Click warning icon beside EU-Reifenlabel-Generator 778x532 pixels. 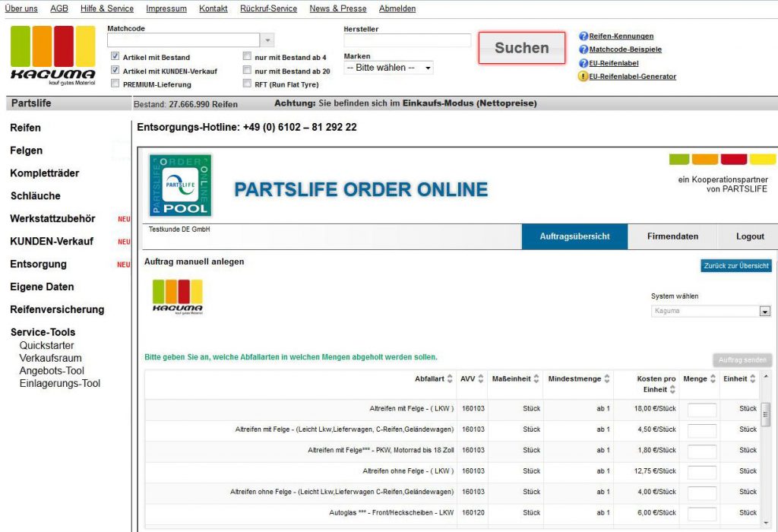point(583,77)
